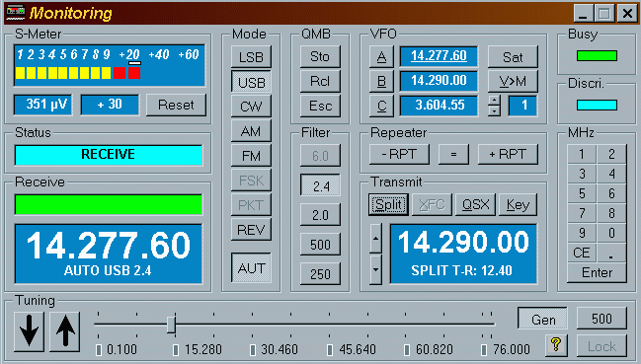
Task: Click the large receive frequency display
Action: click(109, 254)
